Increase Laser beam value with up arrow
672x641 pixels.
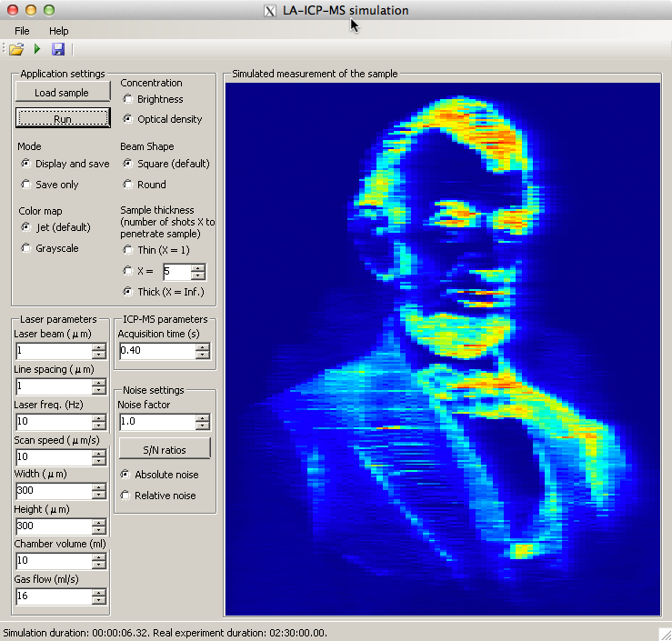pos(99,347)
